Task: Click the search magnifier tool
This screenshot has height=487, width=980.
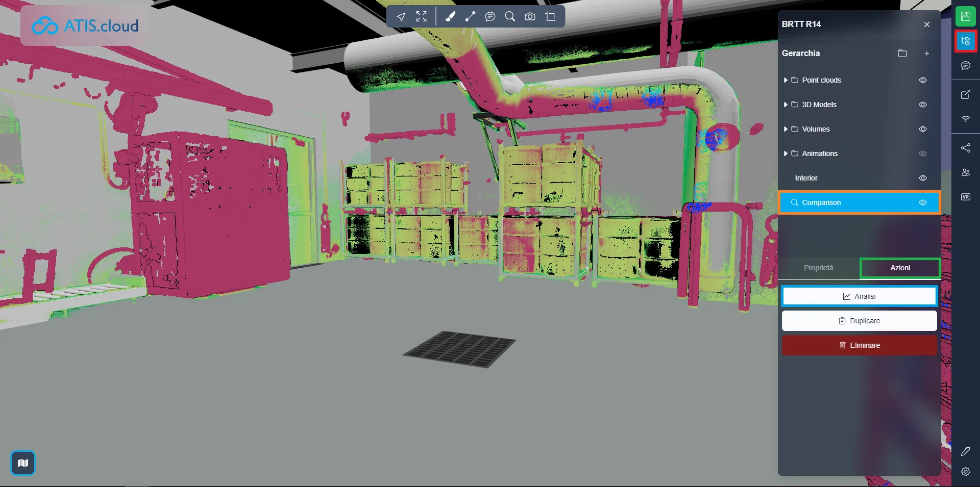Action: pyautogui.click(x=510, y=17)
